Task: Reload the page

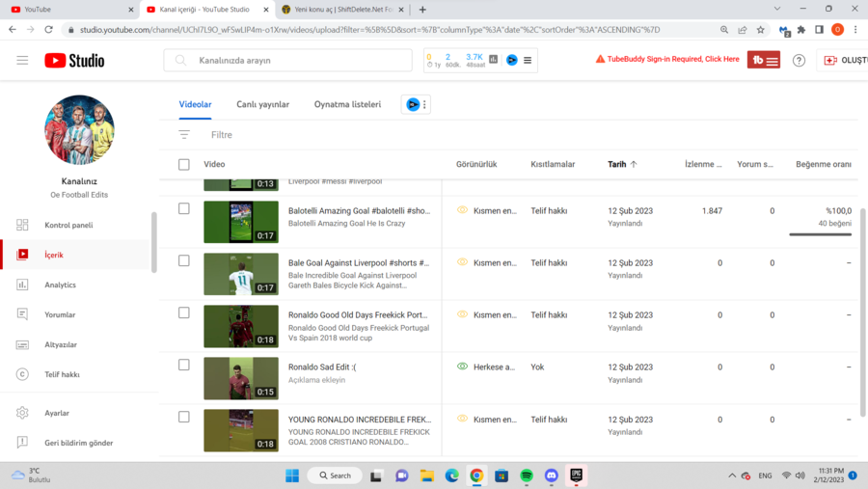Action: tap(49, 30)
